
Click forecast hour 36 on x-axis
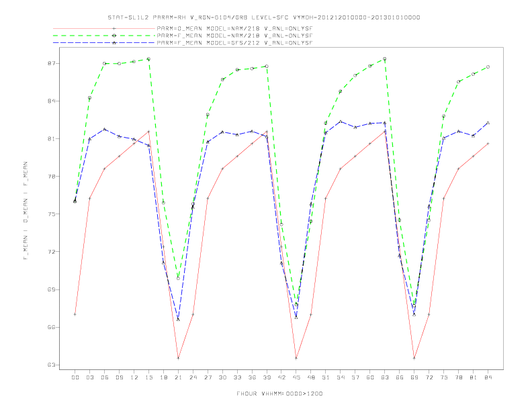tap(252, 377)
